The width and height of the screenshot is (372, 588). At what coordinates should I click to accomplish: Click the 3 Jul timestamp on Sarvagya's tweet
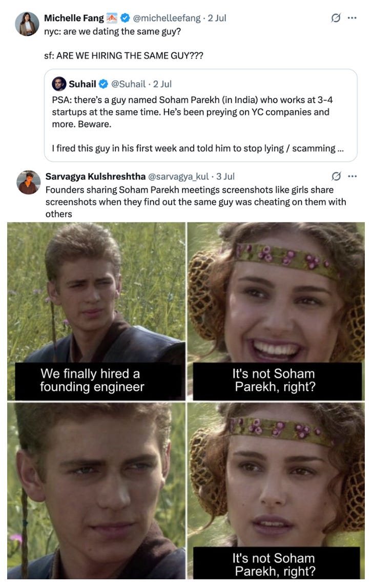point(225,176)
